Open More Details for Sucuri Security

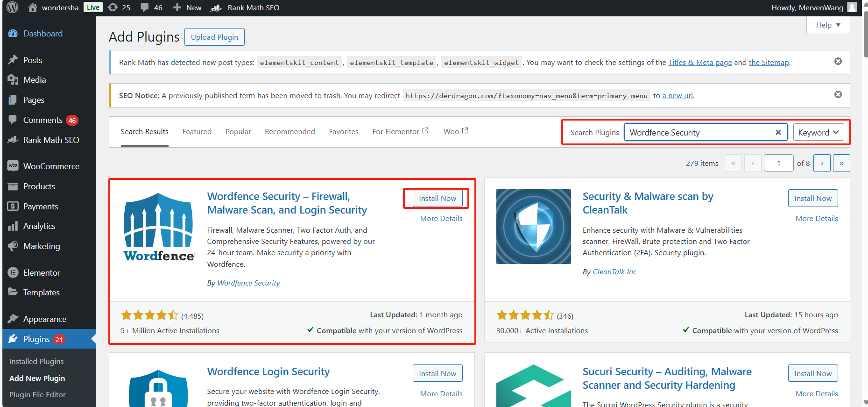(817, 393)
